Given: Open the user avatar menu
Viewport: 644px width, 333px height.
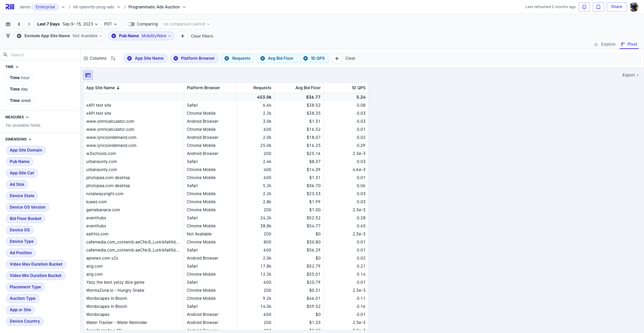Looking at the screenshot, I should coord(634,7).
